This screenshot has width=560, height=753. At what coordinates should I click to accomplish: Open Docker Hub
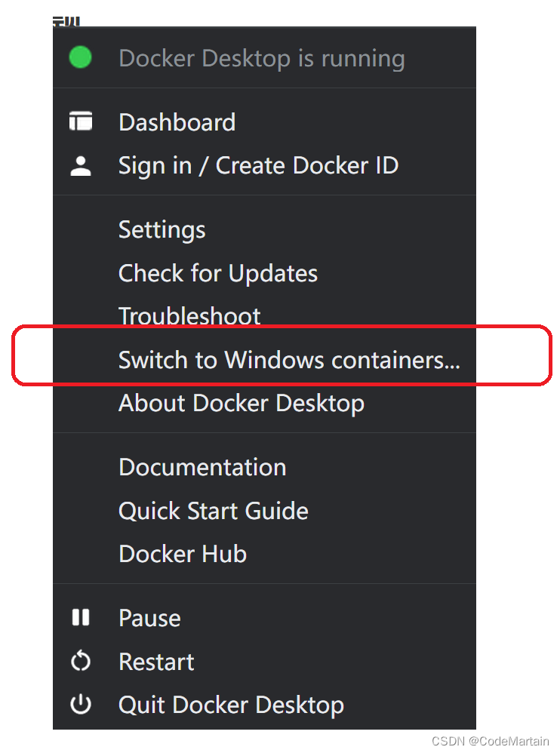(x=182, y=554)
